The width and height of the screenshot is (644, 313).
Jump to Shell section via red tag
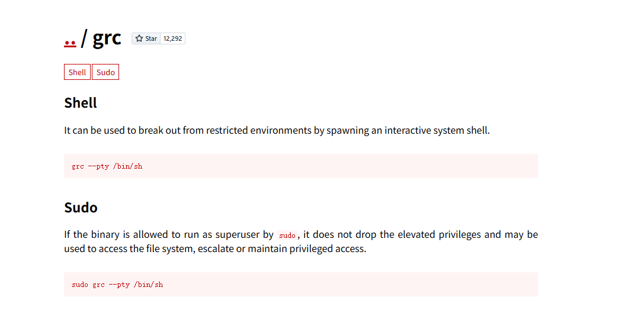[x=77, y=72]
